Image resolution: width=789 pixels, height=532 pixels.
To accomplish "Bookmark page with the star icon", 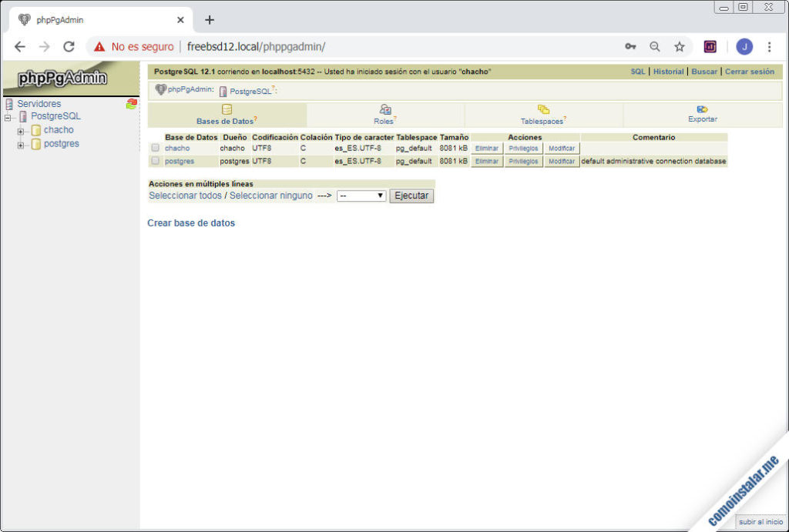I will pos(680,47).
